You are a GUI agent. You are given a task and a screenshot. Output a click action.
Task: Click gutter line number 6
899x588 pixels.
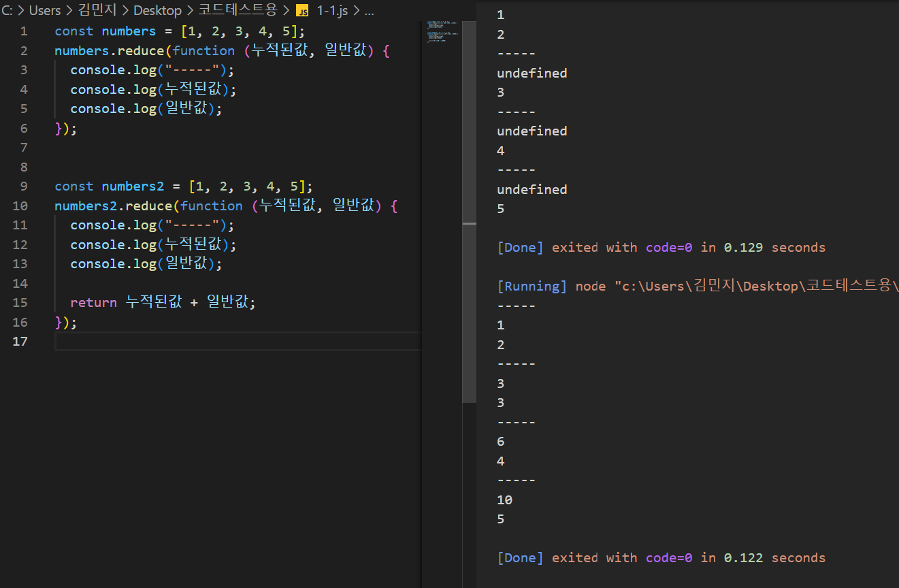24,128
